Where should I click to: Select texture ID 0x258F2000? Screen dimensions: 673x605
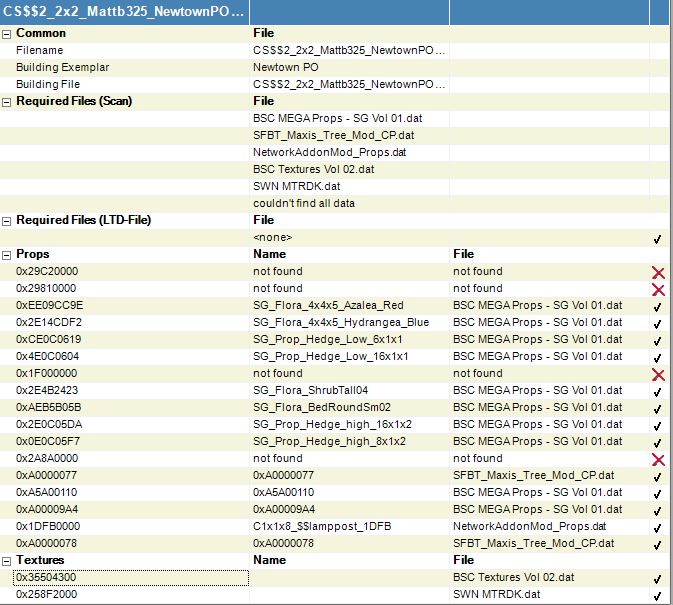click(46, 594)
